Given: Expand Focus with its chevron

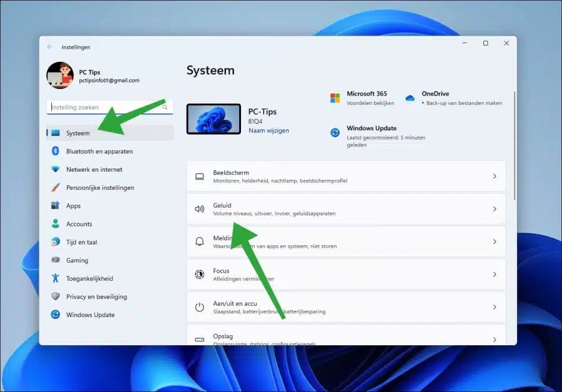Looking at the screenshot, I should pyautogui.click(x=495, y=275).
